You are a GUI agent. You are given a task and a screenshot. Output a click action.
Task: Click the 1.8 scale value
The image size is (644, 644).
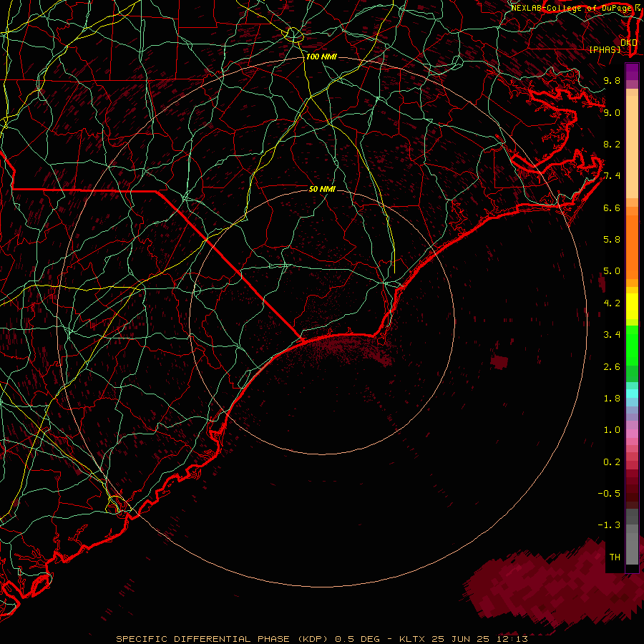612,399
